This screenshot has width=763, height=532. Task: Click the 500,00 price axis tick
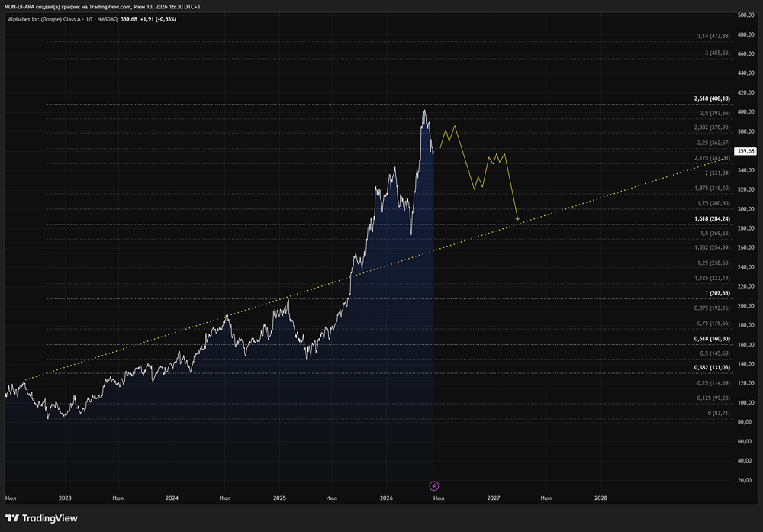click(745, 15)
